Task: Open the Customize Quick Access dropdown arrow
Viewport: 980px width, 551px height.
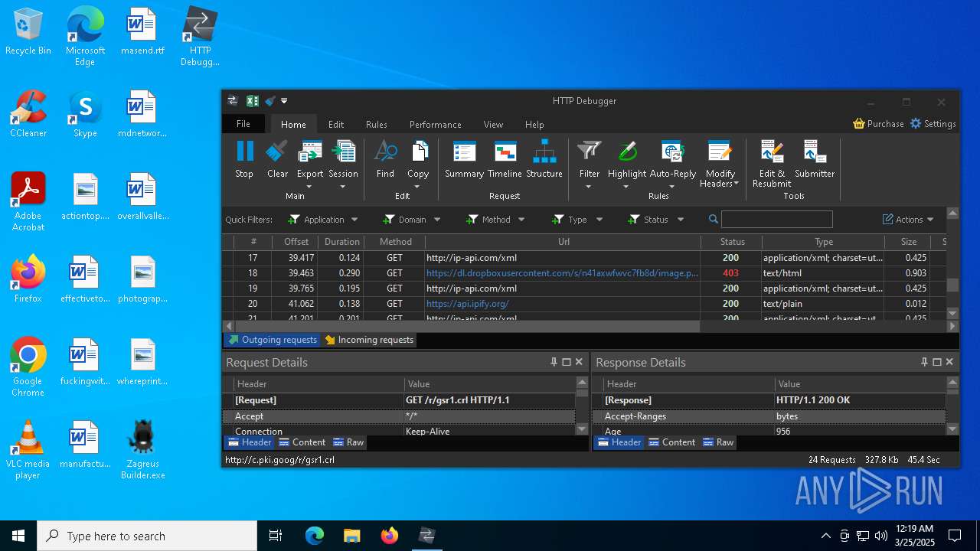Action: pyautogui.click(x=284, y=101)
